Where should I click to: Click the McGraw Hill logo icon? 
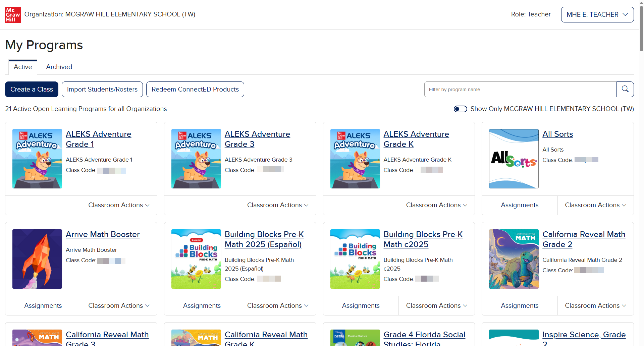(x=13, y=14)
